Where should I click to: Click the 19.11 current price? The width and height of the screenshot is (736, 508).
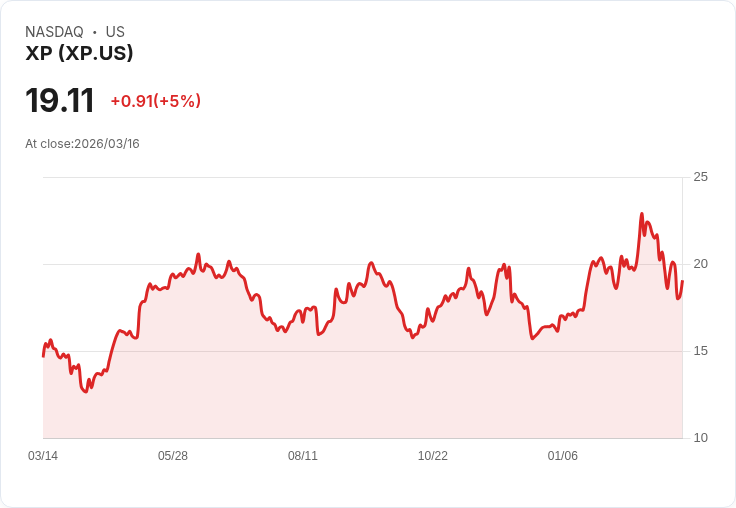60,100
